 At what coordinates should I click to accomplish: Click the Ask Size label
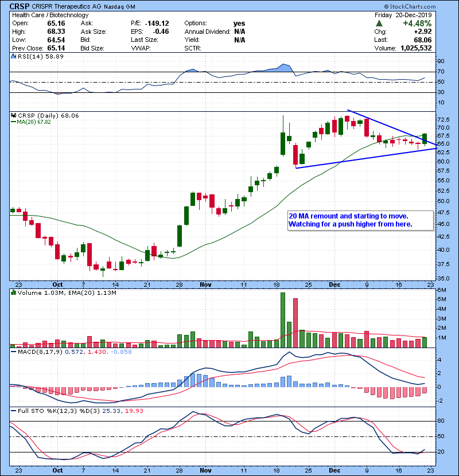94,32
